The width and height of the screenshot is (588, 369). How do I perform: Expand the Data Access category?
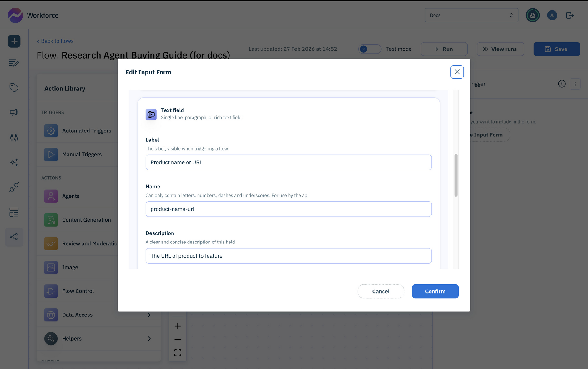click(98, 315)
